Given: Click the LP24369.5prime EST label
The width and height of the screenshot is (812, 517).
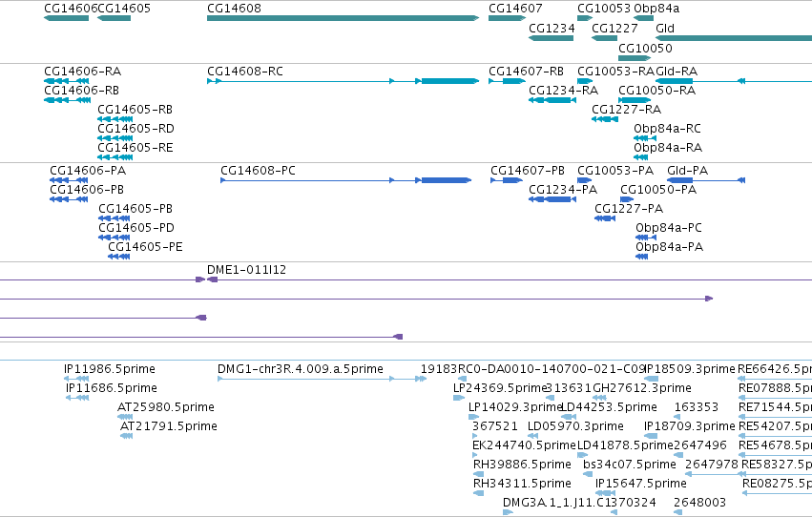Looking at the screenshot, I should [500, 388].
